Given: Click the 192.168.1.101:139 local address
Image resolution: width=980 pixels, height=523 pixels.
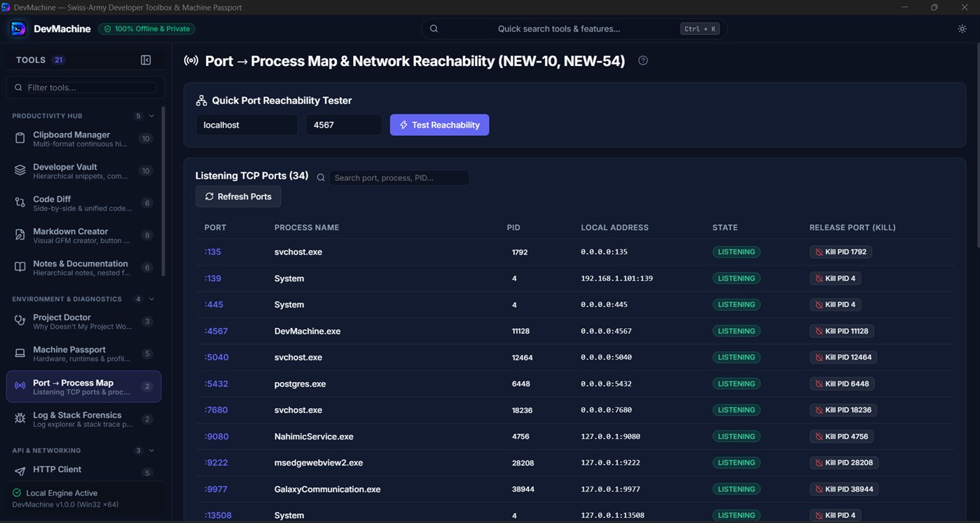Looking at the screenshot, I should click(x=616, y=278).
